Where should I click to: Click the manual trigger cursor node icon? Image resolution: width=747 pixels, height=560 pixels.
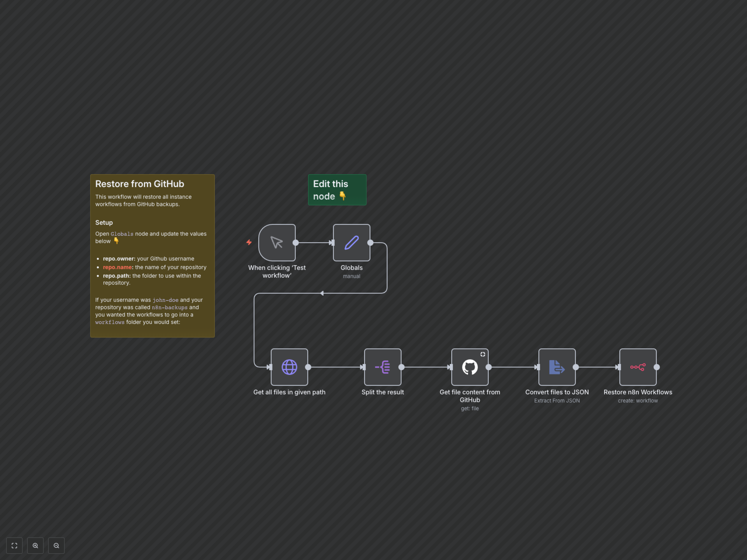pos(277,242)
